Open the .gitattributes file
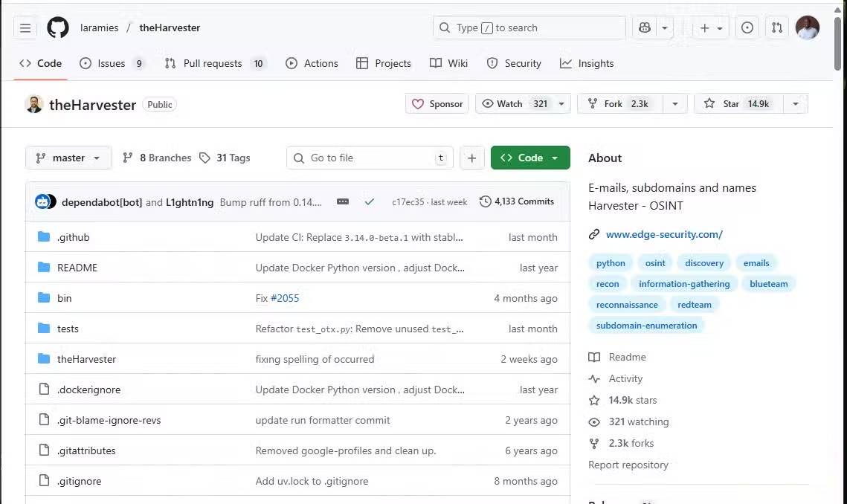Screen dimensions: 847x504 click(x=86, y=450)
